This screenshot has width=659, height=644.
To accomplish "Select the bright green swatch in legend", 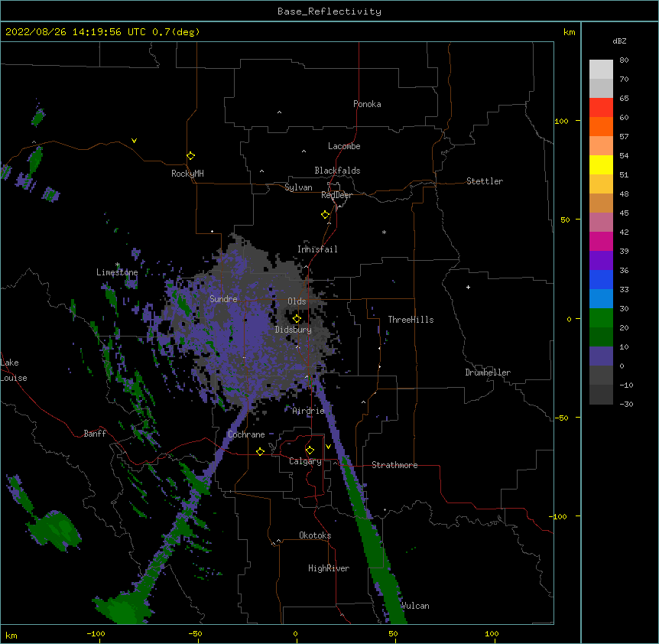I will click(601, 318).
